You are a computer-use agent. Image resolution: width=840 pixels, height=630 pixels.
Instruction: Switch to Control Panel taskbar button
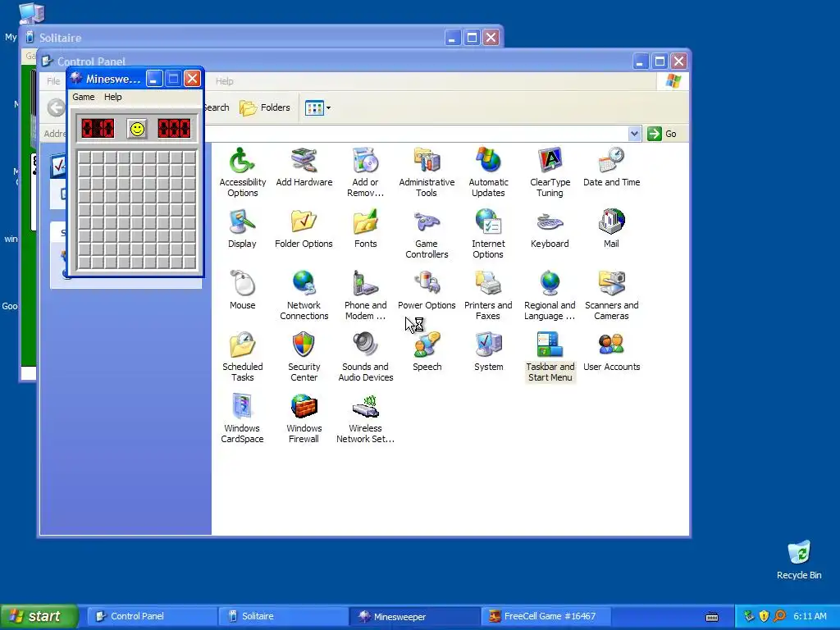[152, 616]
